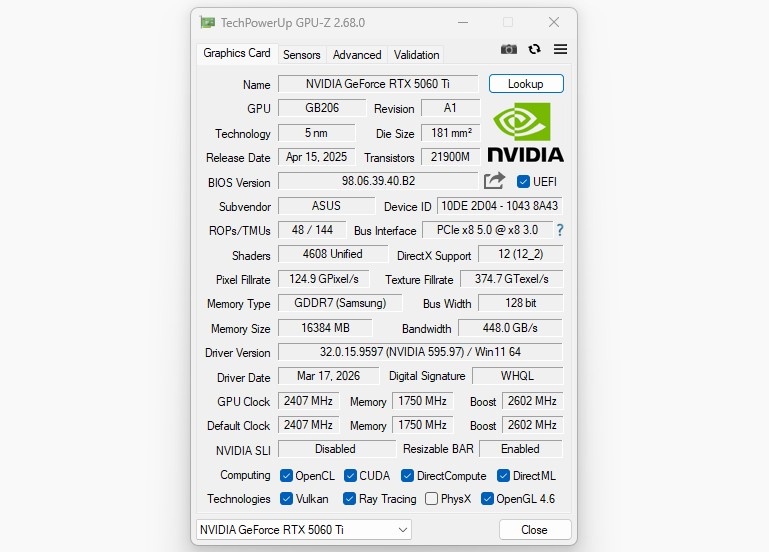Click the Resizable BAR field Enabled
769x552 pixels.
520,449
